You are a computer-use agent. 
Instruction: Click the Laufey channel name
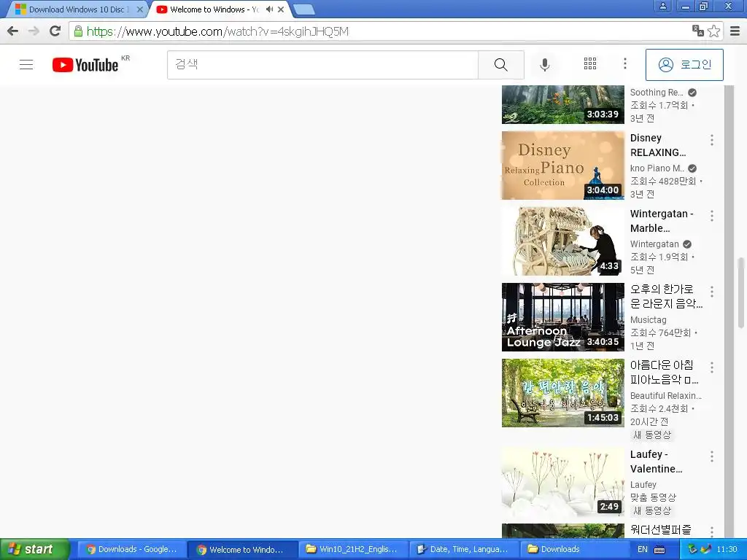(643, 485)
